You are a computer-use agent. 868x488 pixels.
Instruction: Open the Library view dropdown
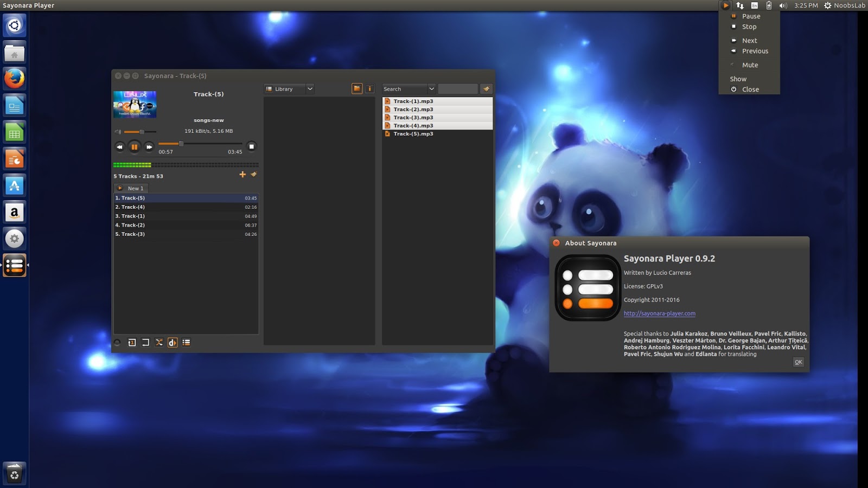click(x=289, y=89)
